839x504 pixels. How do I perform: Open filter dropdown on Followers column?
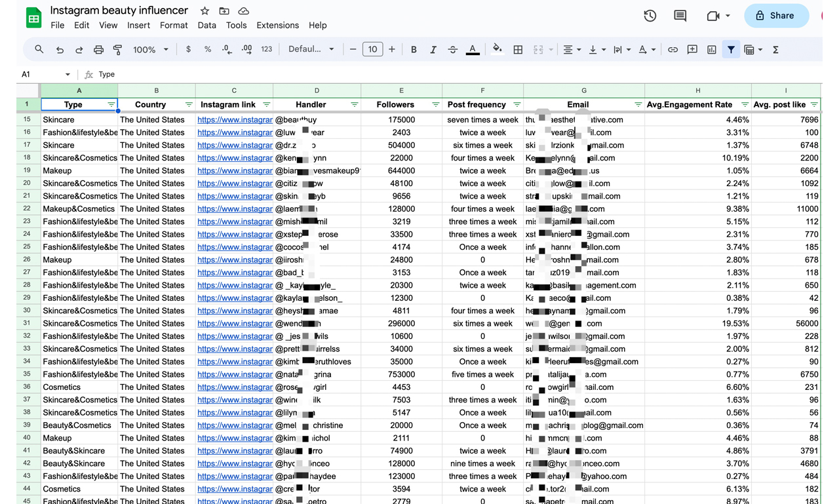point(435,105)
